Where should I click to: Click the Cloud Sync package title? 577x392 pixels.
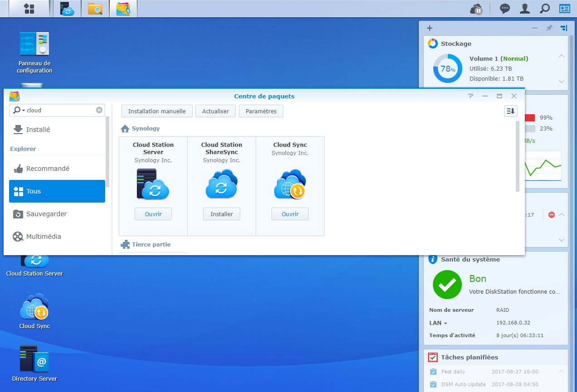point(290,145)
